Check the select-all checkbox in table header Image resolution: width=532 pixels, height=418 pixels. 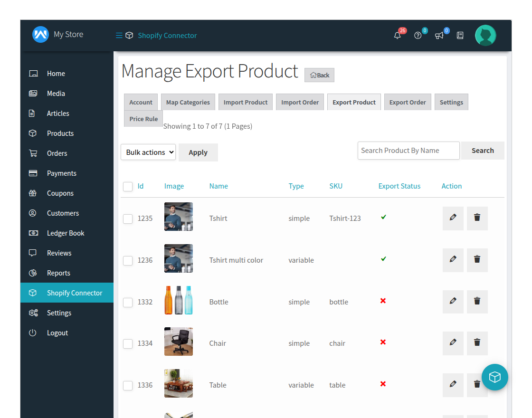(128, 186)
